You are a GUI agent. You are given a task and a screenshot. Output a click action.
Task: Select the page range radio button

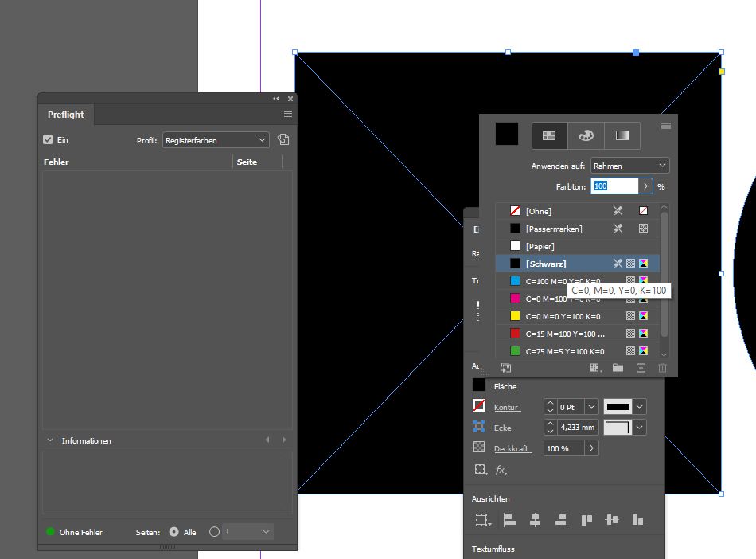tap(214, 532)
